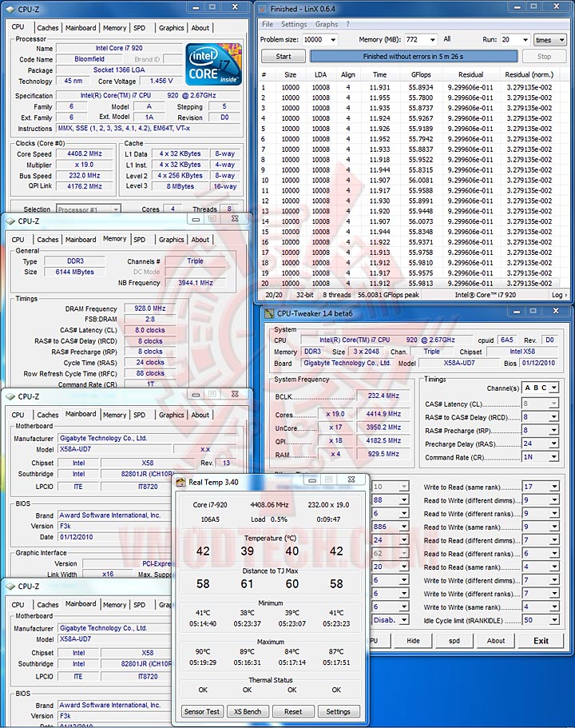Click the DRAM Frequency value 928.0 MHz

[x=149, y=308]
